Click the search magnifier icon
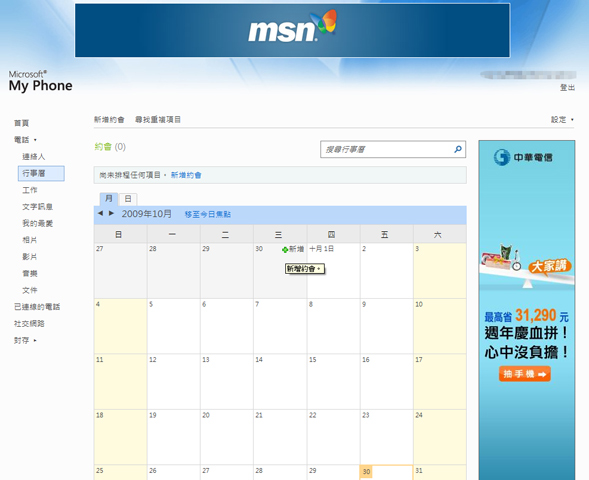Viewport: 589px width, 480px height. coord(458,149)
